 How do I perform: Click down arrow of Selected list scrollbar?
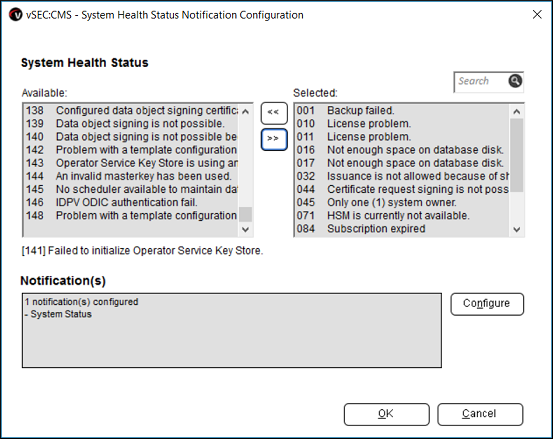[x=517, y=230]
